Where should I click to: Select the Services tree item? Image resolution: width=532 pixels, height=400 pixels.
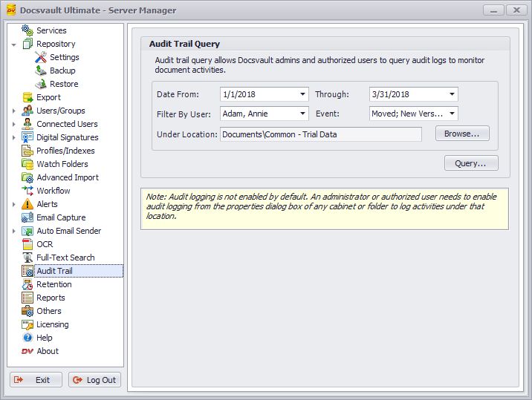pos(51,30)
